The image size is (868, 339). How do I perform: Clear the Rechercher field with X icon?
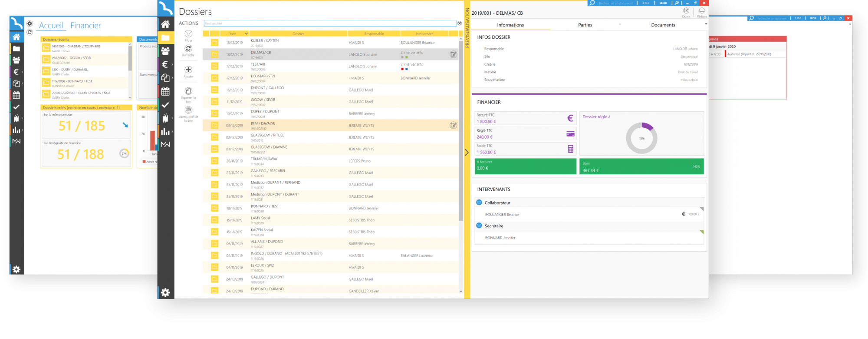click(x=459, y=23)
